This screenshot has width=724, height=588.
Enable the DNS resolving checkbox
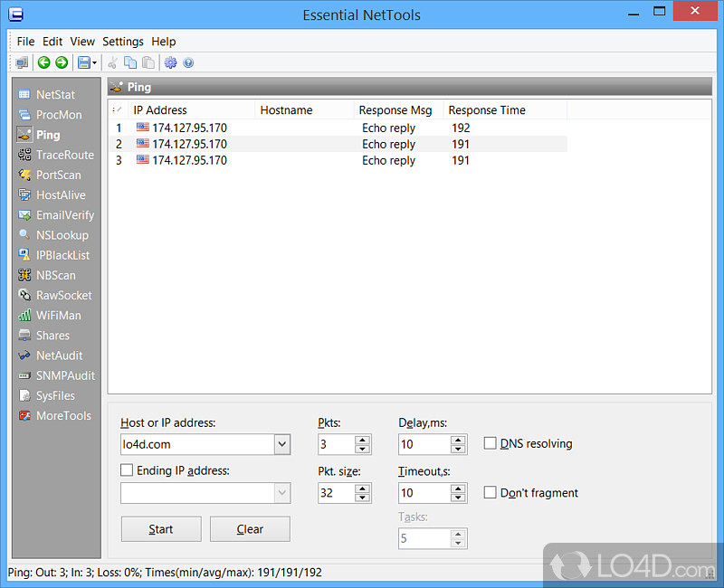(x=491, y=443)
